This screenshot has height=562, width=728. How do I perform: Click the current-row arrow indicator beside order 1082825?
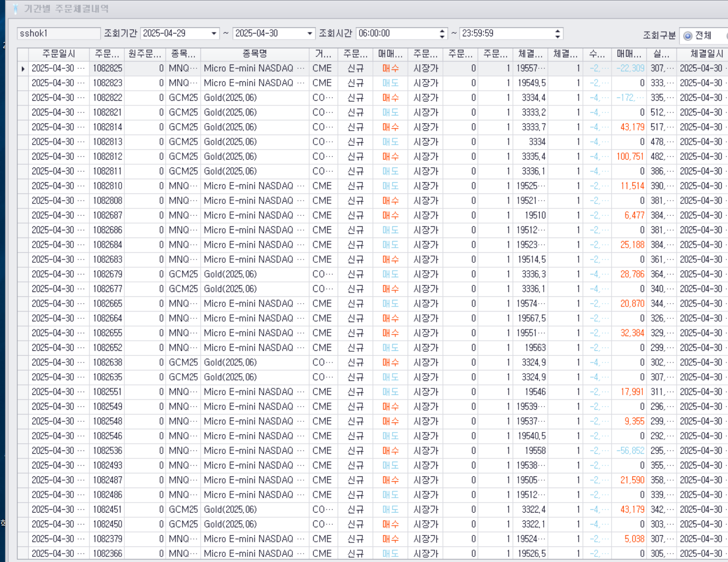tap(22, 68)
